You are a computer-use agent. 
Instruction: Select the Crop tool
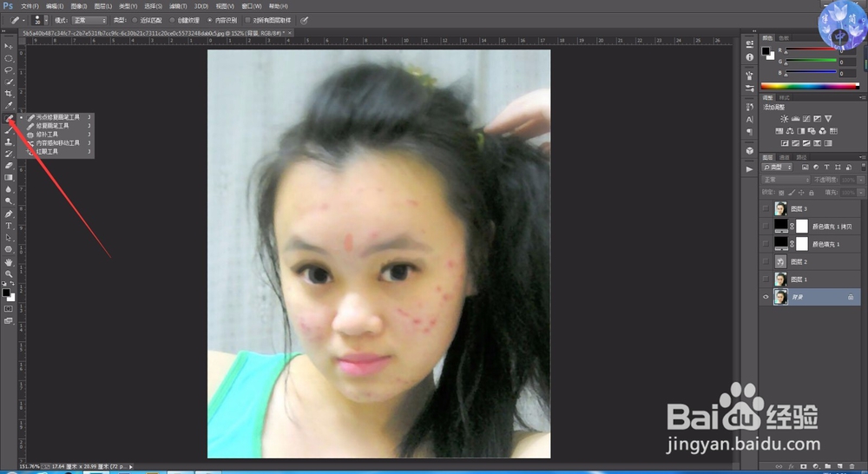point(9,94)
